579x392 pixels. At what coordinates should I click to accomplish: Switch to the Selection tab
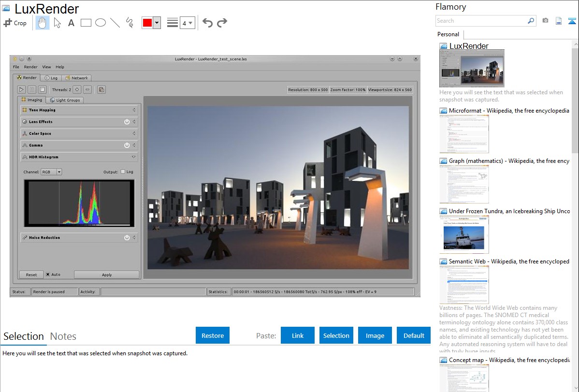24,336
